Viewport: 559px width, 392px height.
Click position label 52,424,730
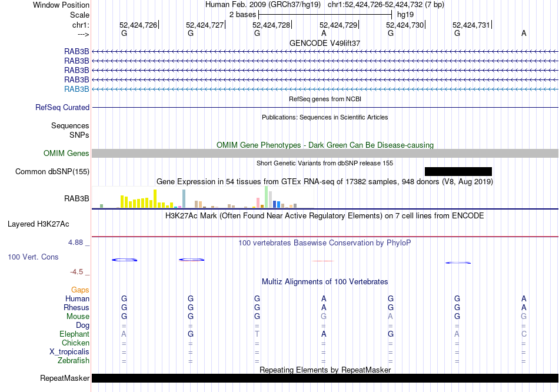[x=405, y=25]
